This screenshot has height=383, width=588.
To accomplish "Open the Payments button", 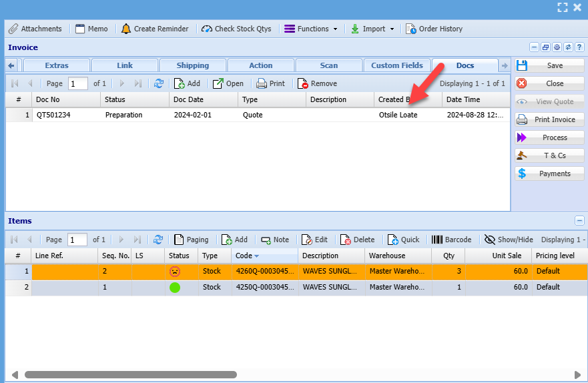I will 549,173.
